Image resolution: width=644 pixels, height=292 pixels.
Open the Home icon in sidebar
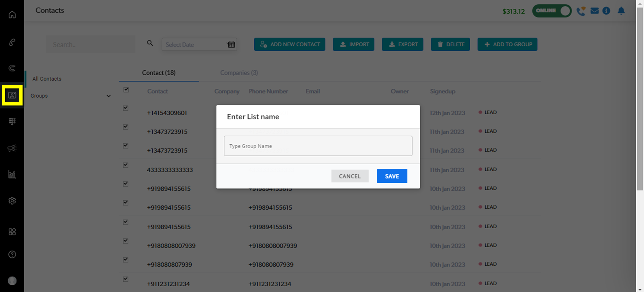12,15
